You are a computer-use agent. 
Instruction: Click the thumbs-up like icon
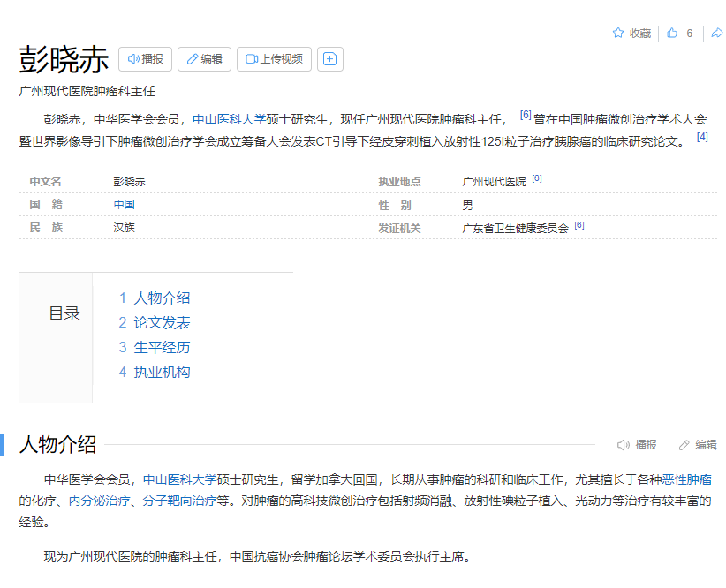coord(672,33)
